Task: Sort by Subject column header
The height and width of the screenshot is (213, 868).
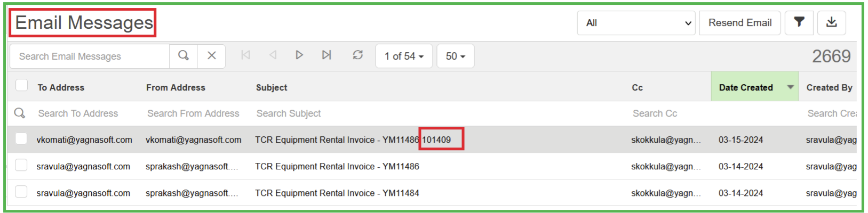Action: (x=272, y=87)
